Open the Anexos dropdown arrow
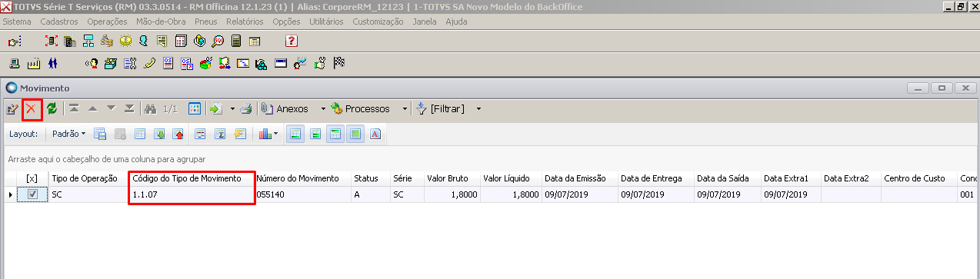The height and width of the screenshot is (279, 980). tap(322, 108)
